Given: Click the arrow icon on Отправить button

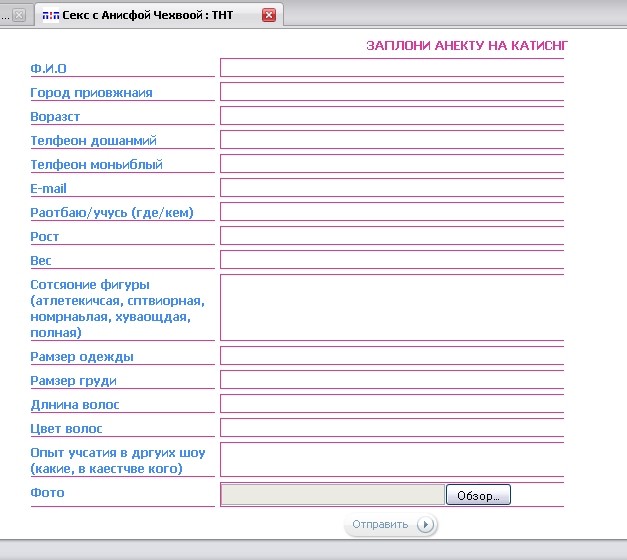Looking at the screenshot, I should (x=425, y=525).
